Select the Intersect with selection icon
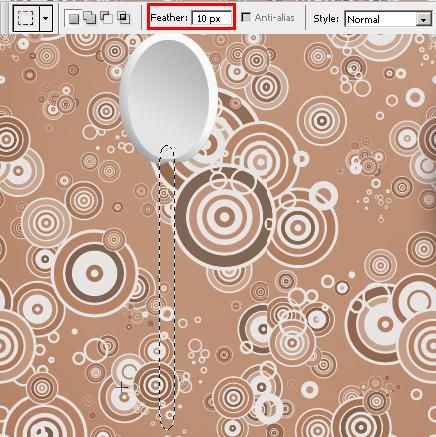This screenshot has height=437, width=436. pyautogui.click(x=123, y=18)
